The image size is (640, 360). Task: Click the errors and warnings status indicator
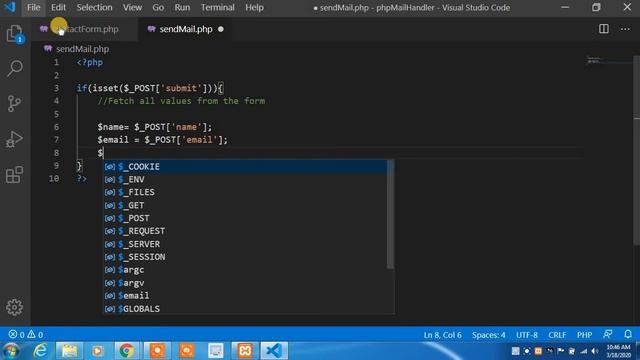click(26, 335)
